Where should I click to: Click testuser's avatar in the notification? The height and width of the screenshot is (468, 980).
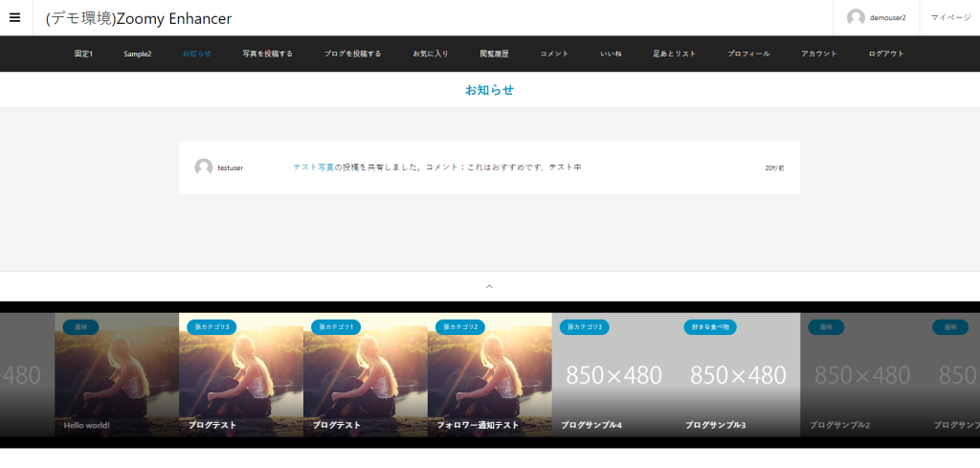click(203, 167)
